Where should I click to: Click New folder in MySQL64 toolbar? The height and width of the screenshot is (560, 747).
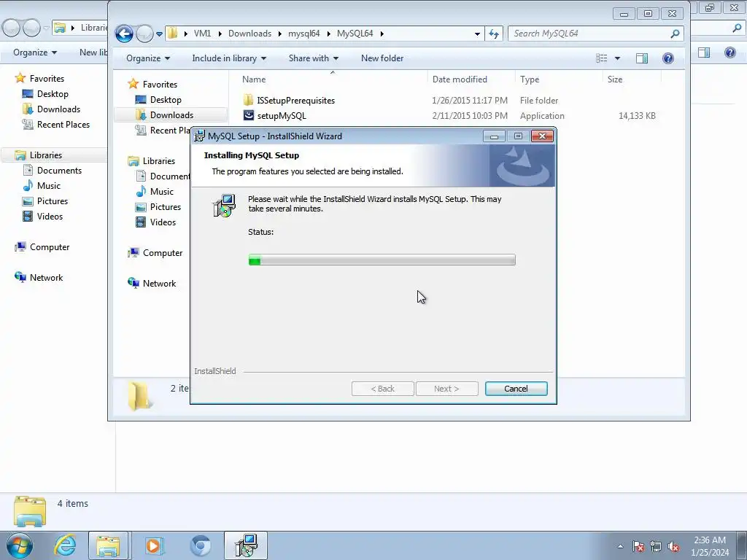[382, 58]
